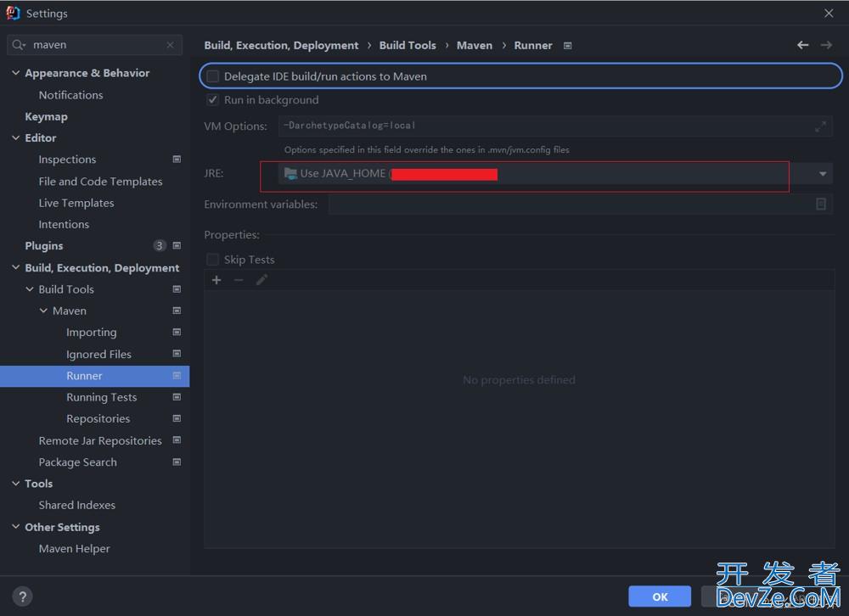Clear the maven search field text
This screenshot has width=849, height=616.
170,45
